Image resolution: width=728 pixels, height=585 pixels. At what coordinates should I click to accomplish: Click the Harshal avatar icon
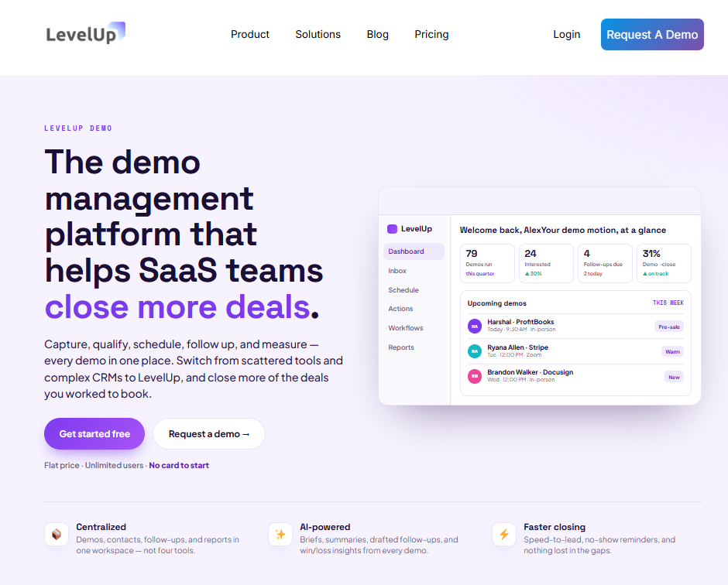coord(475,326)
